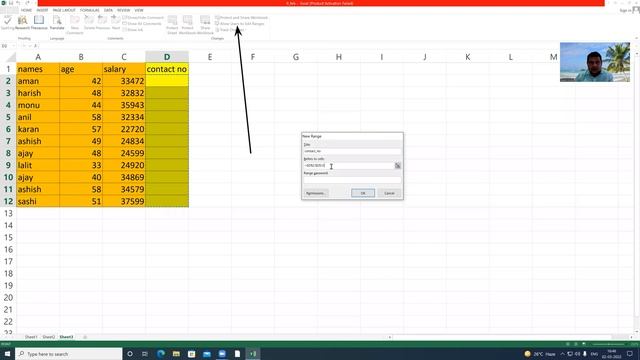This screenshot has height=360, width=640.
Task: Click the collapse range selector icon in dialog
Action: tap(398, 165)
